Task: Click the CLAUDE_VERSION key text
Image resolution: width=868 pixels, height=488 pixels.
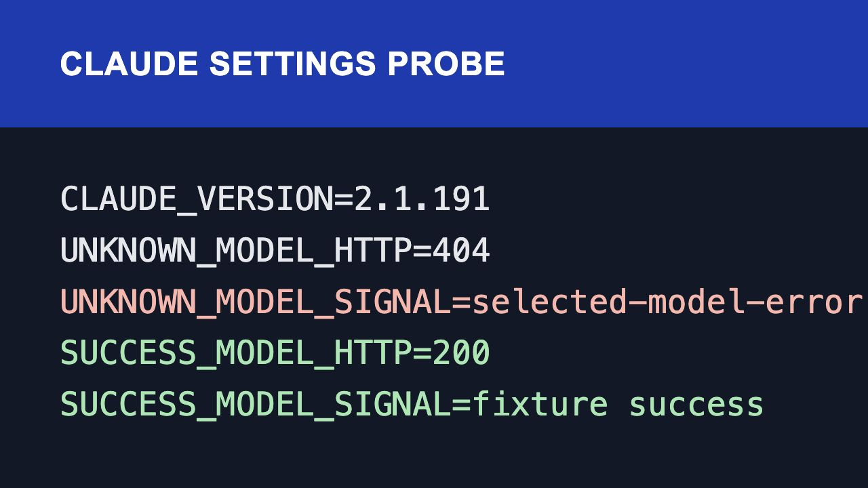Action: coord(197,200)
